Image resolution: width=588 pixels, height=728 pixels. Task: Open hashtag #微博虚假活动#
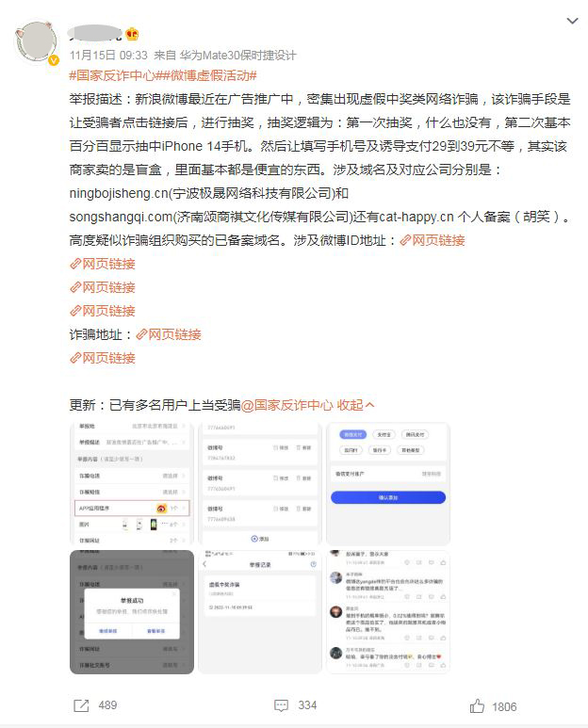206,75
